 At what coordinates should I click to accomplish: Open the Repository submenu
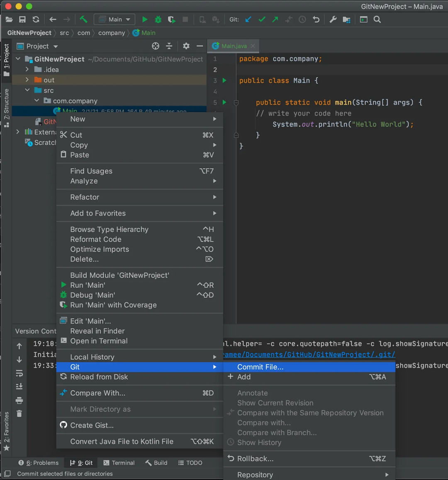(309, 475)
